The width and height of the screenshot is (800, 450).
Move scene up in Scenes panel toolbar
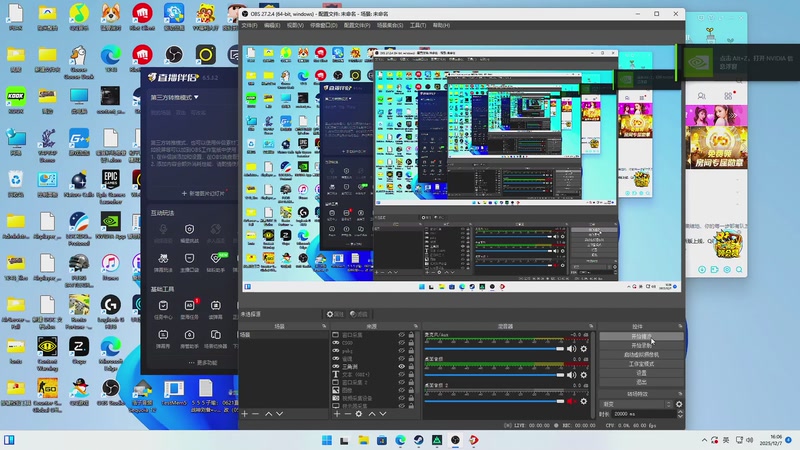tap(268, 414)
